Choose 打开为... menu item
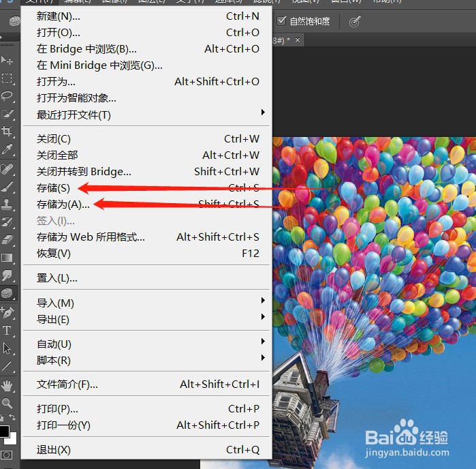 (146, 82)
